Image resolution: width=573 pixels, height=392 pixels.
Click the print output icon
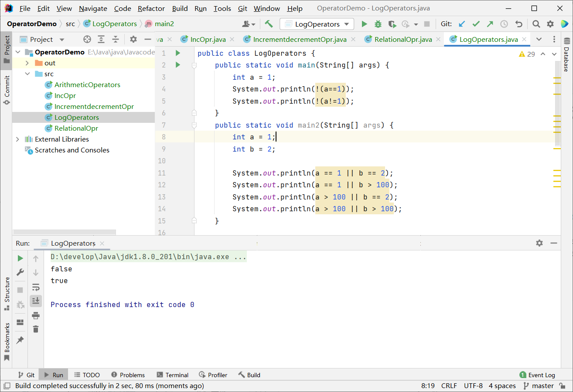pos(36,315)
